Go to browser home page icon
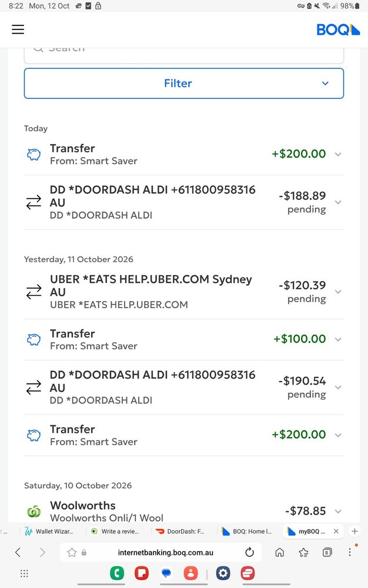Viewport: 368px width, 588px height. [280, 552]
